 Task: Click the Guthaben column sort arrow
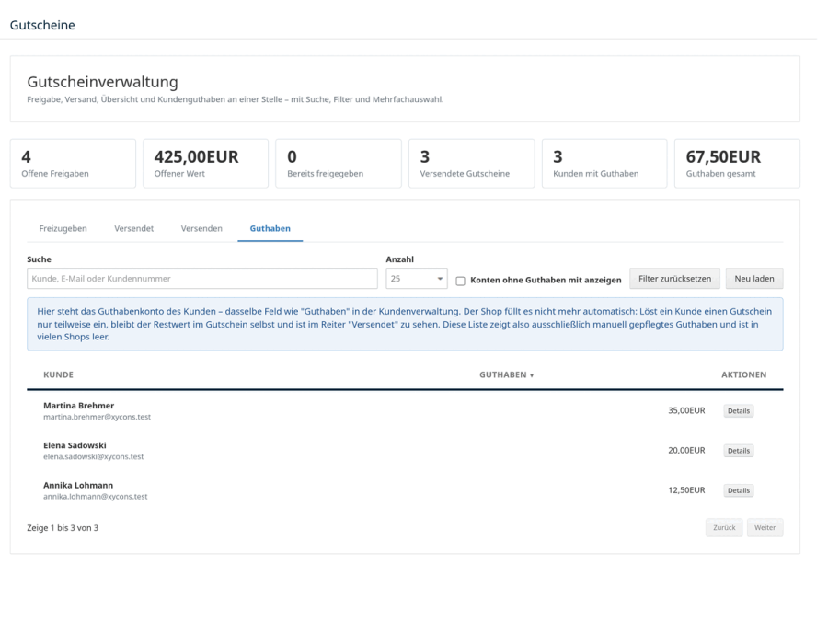point(532,375)
